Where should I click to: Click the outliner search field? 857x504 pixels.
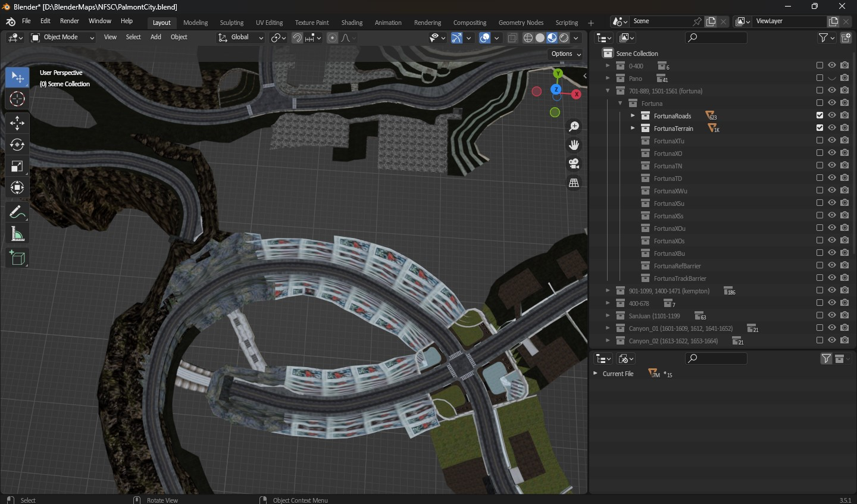click(x=716, y=37)
